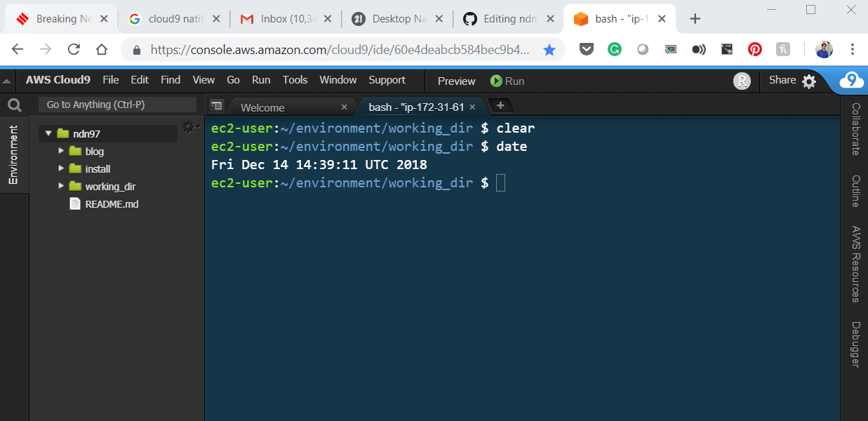868x421 pixels.
Task: Click the gear icon on the ndn97 folder row
Action: coord(189,128)
